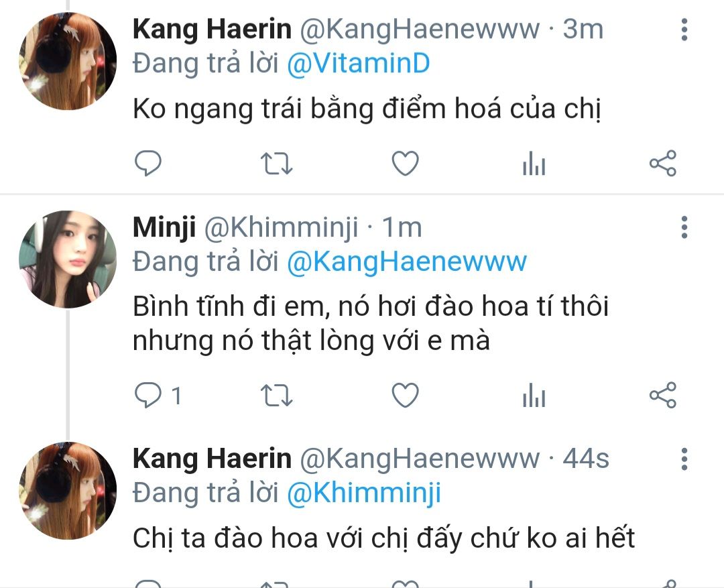Open Minji's profile picture

tap(68, 259)
